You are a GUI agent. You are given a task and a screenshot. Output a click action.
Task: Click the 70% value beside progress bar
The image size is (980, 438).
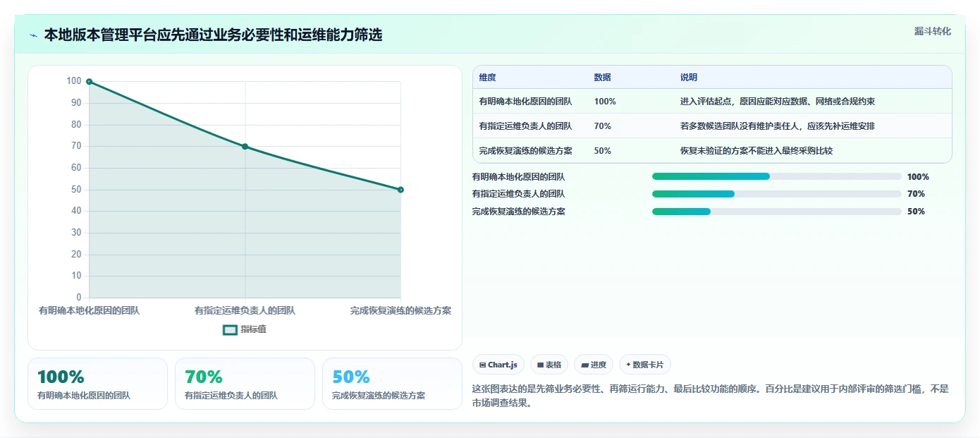click(916, 194)
